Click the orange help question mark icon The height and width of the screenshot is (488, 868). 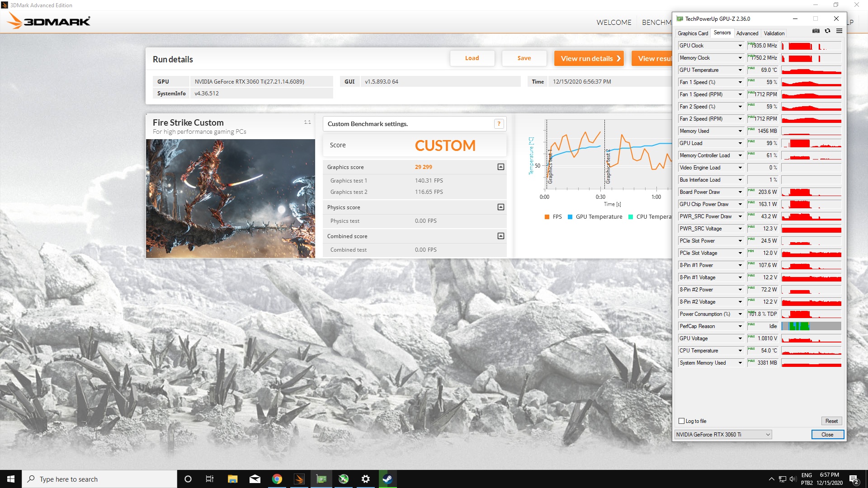499,124
